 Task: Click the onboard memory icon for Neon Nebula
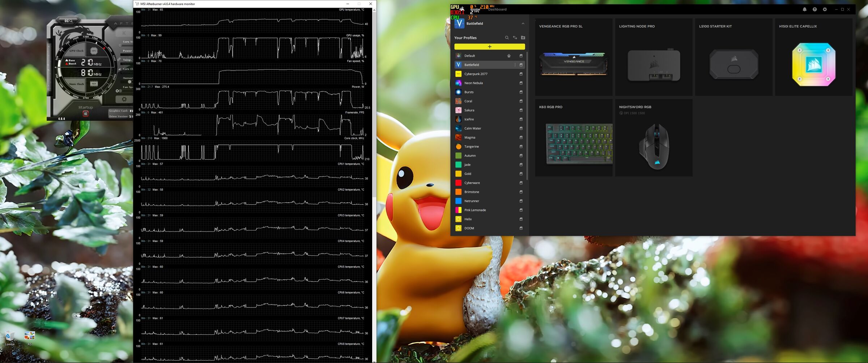(x=521, y=83)
